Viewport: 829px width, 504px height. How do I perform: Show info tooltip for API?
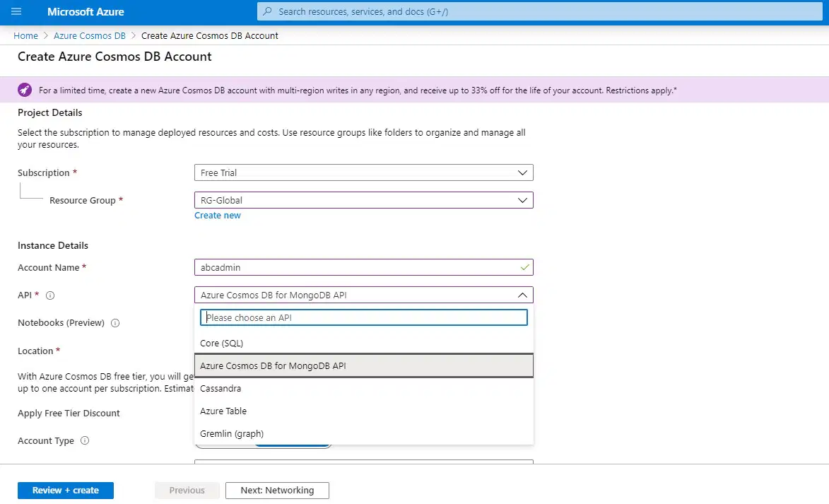coord(50,295)
